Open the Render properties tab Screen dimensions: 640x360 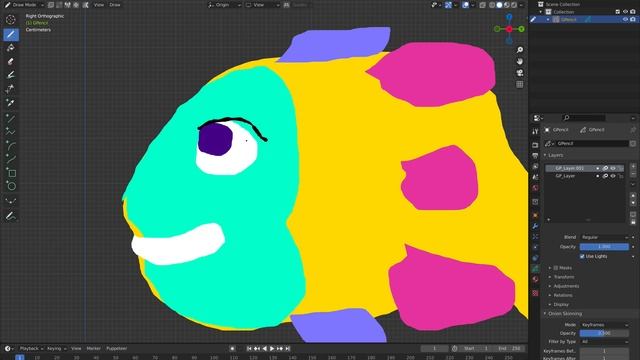(x=535, y=145)
